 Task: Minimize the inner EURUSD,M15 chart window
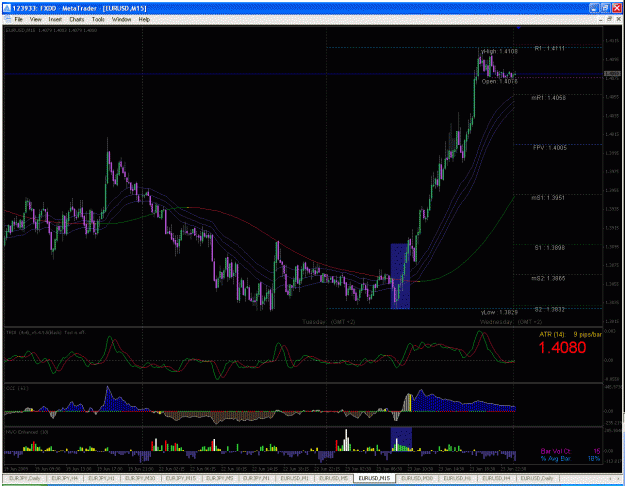tap(602, 19)
